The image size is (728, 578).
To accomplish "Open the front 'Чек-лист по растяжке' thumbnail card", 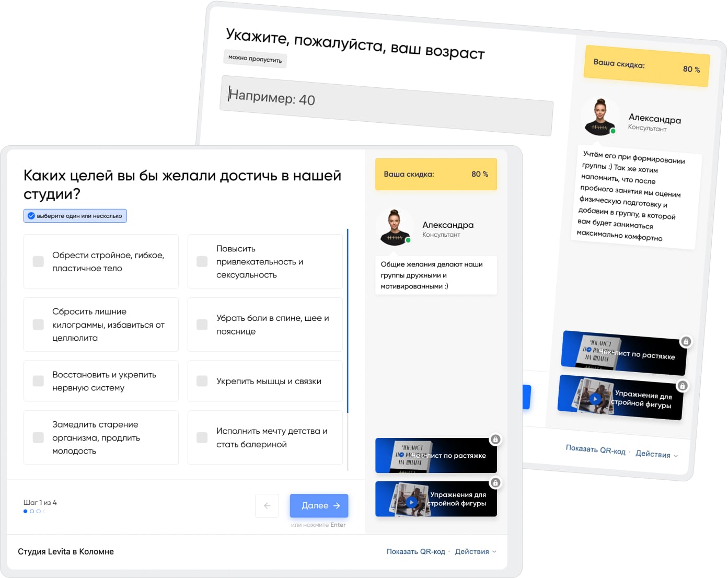I will click(x=436, y=455).
